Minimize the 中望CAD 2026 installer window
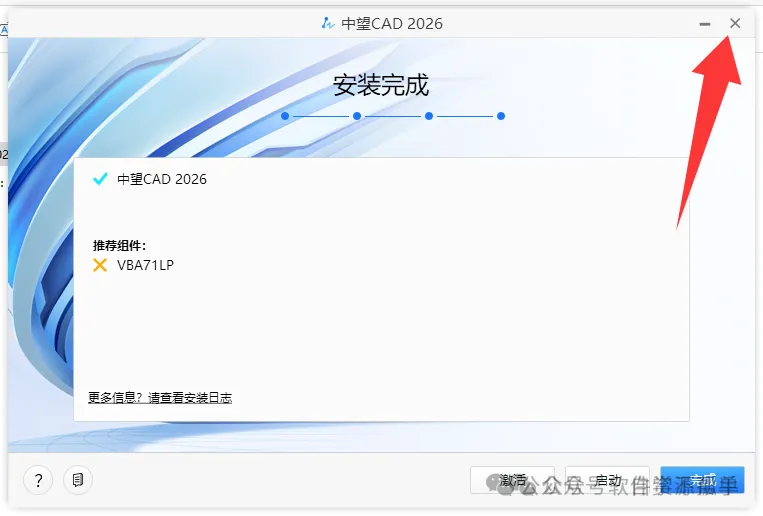 (705, 24)
